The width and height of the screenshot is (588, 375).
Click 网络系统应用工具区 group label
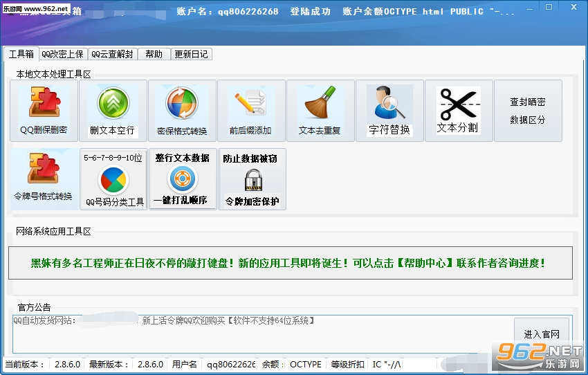point(54,231)
